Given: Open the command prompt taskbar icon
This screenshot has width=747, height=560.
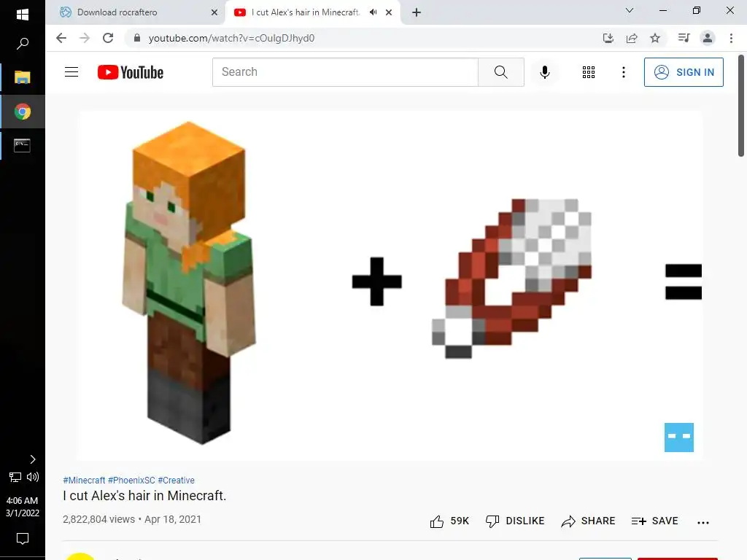Looking at the screenshot, I should click(23, 145).
